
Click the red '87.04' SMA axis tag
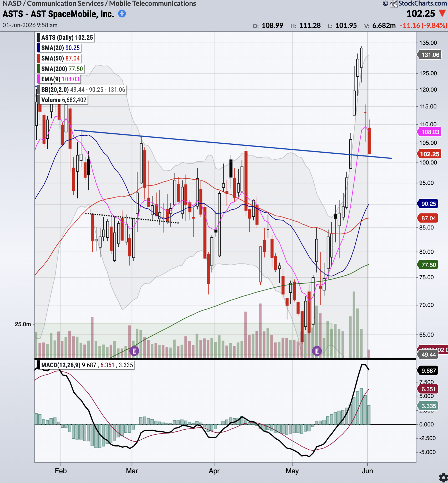pyautogui.click(x=428, y=218)
